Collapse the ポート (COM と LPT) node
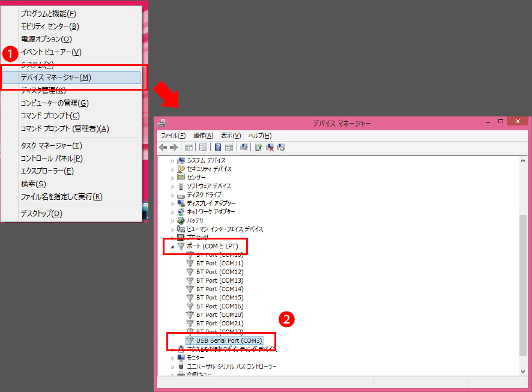 point(172,247)
